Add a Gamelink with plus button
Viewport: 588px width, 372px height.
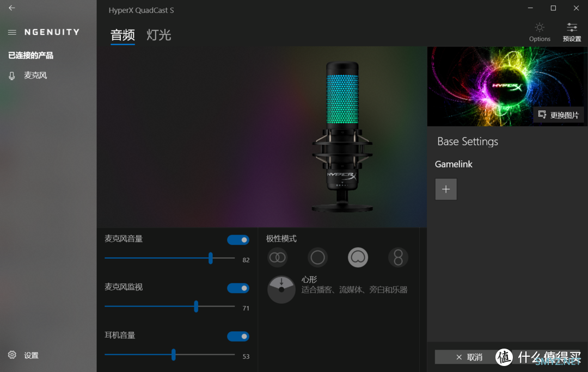tap(446, 189)
